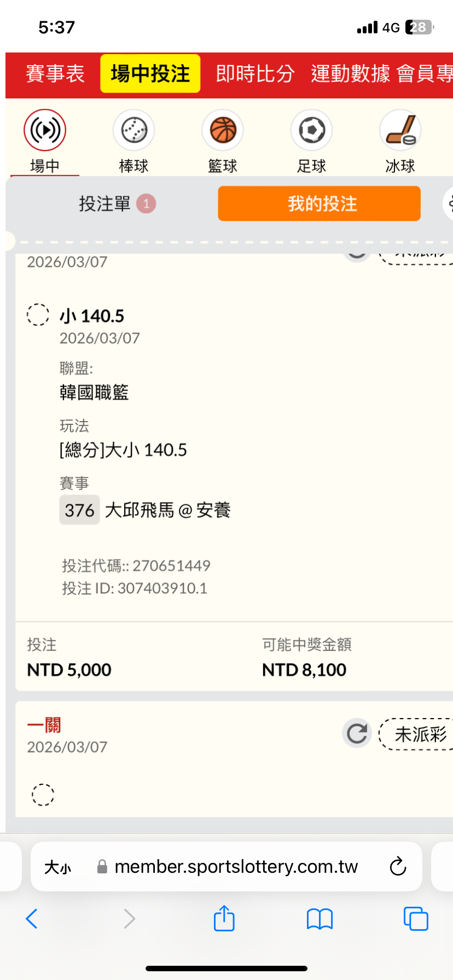
Task: Show all Safari tabs
Action: (x=415, y=918)
